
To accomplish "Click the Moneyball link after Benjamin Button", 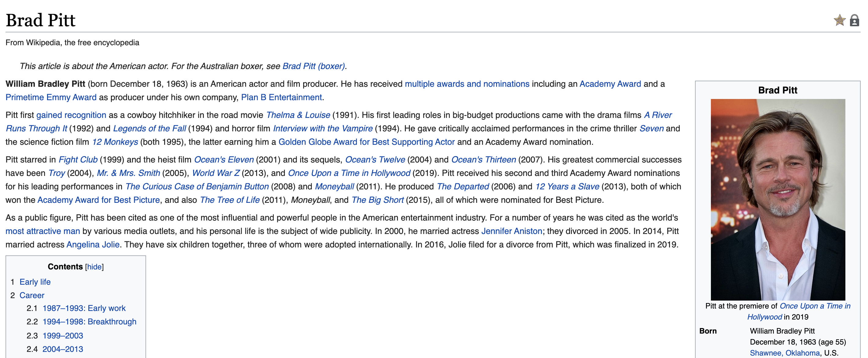I will tap(334, 187).
